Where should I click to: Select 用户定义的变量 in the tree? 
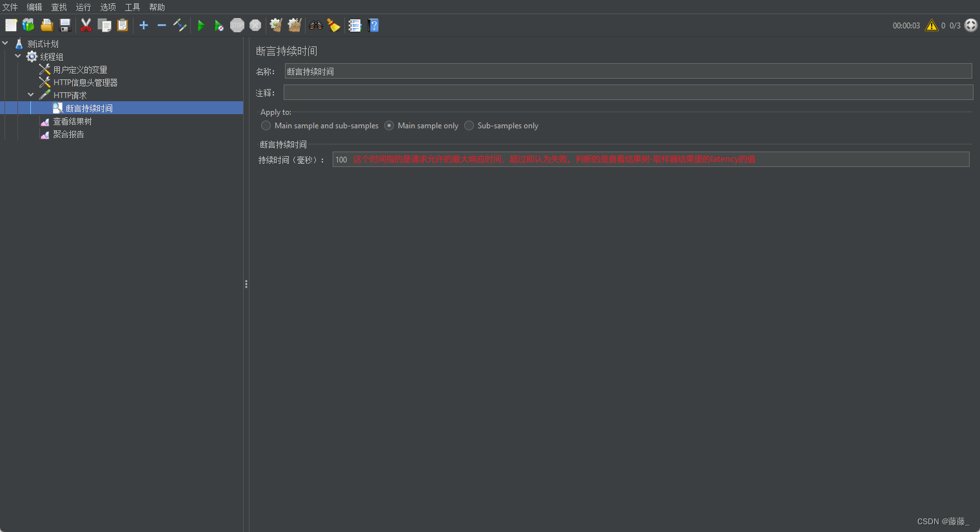pos(80,70)
